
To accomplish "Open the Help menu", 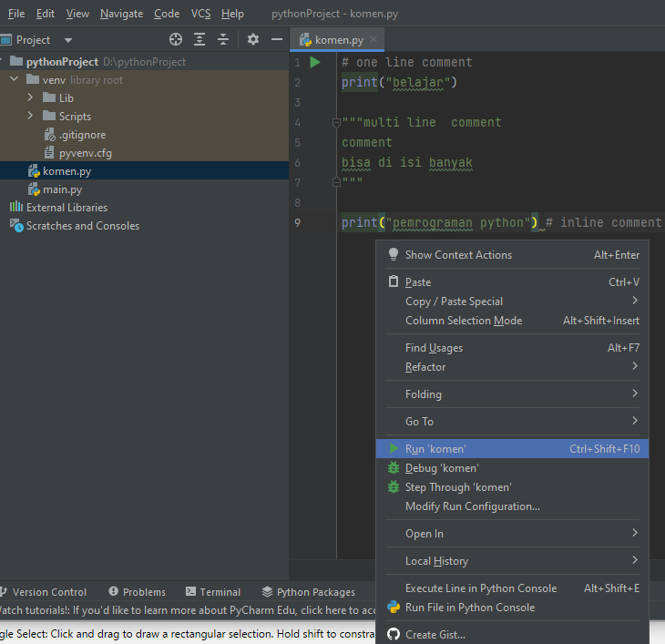I will (232, 14).
